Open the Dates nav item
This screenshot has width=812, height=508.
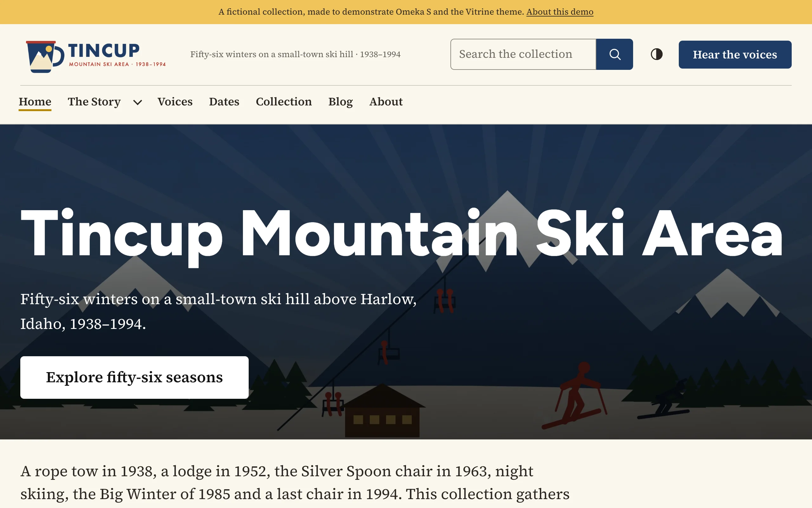[224, 102]
